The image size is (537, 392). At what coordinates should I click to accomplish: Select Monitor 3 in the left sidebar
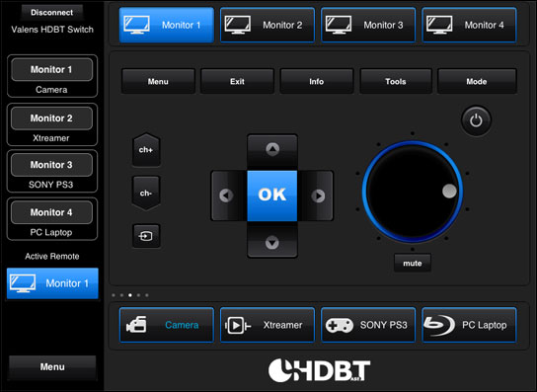(x=51, y=165)
